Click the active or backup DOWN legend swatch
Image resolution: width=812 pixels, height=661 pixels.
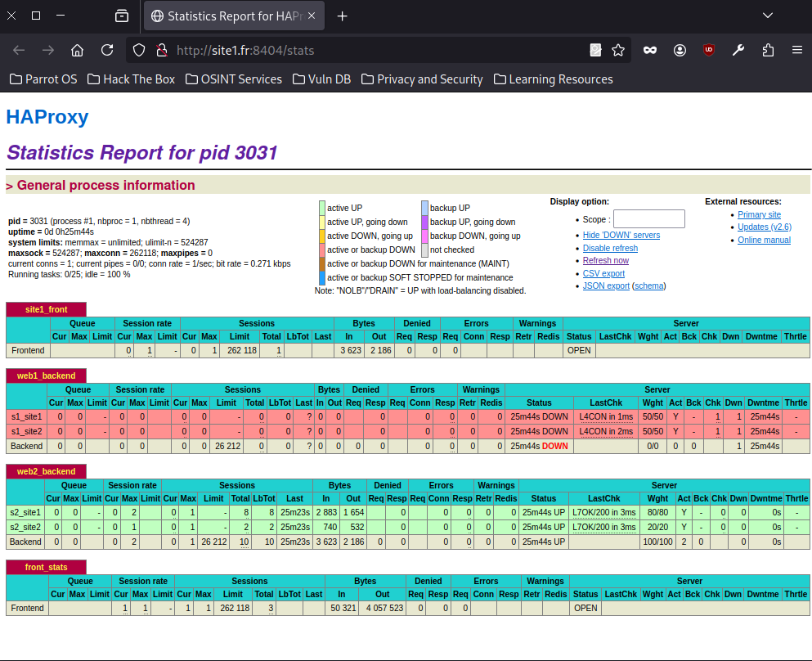pyautogui.click(x=322, y=250)
